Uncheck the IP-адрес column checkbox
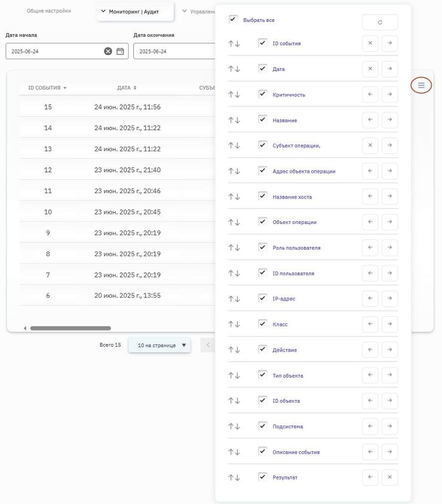The image size is (442, 504). [x=262, y=298]
